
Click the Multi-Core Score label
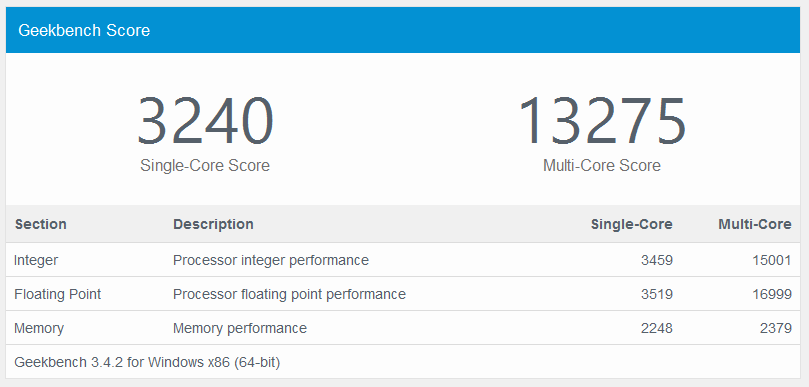point(602,166)
